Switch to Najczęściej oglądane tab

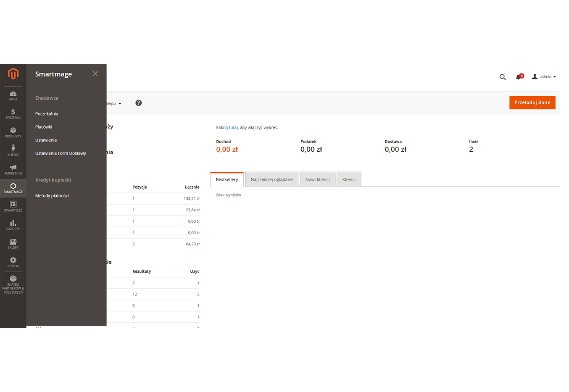tap(271, 179)
